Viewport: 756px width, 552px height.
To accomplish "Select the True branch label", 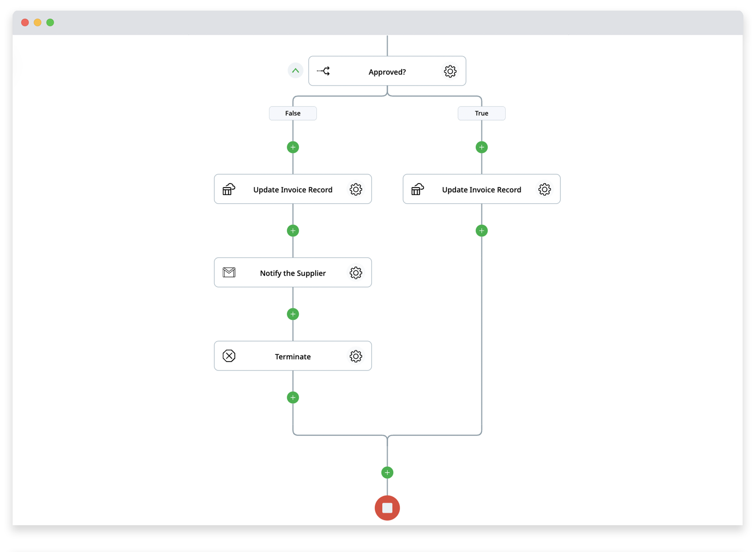I will pos(481,113).
